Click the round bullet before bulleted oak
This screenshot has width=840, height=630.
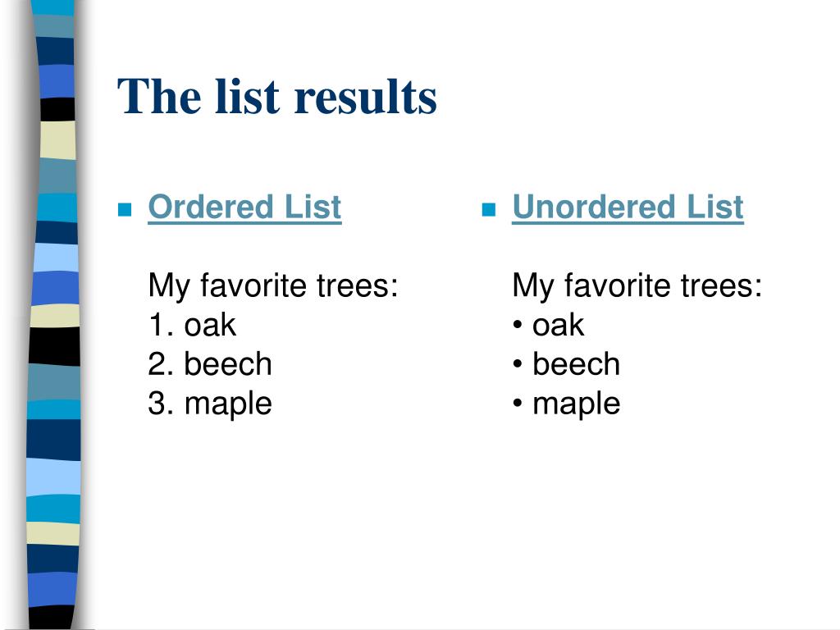[x=518, y=325]
